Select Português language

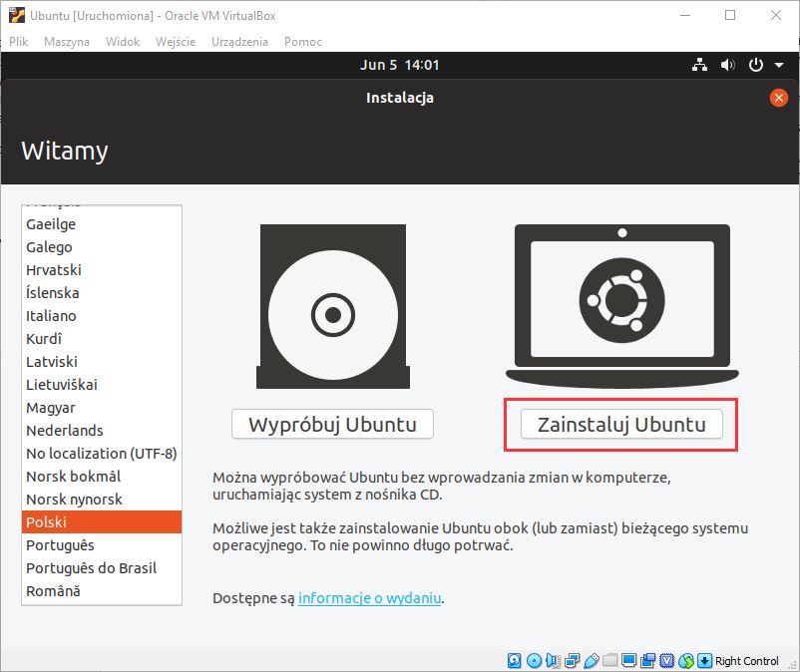click(102, 545)
